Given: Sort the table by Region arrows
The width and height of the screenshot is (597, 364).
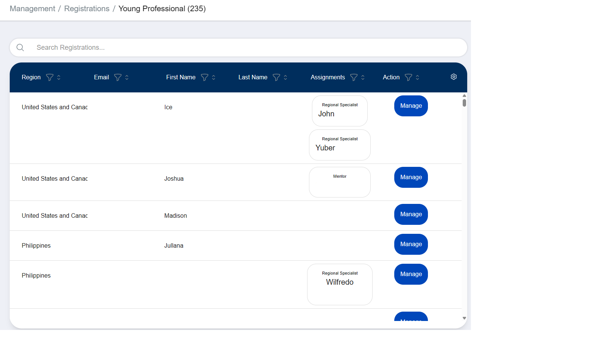Looking at the screenshot, I should [x=59, y=77].
